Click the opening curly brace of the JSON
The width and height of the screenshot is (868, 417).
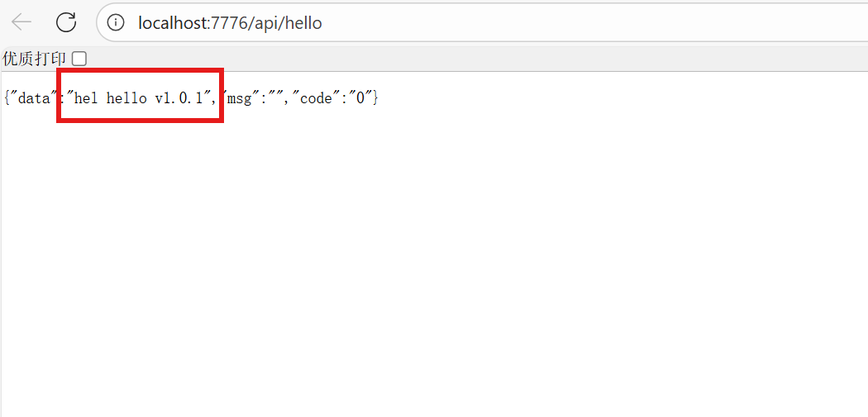click(7, 98)
